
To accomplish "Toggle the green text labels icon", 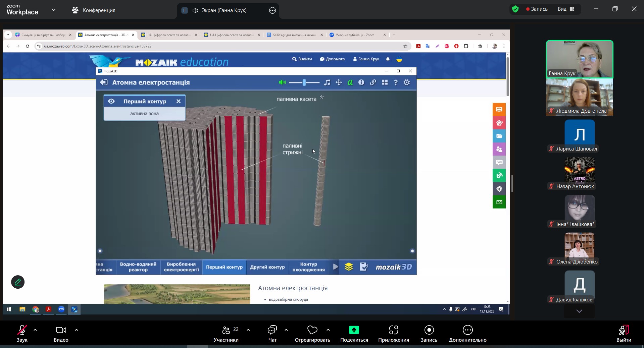I will pyautogui.click(x=350, y=82).
